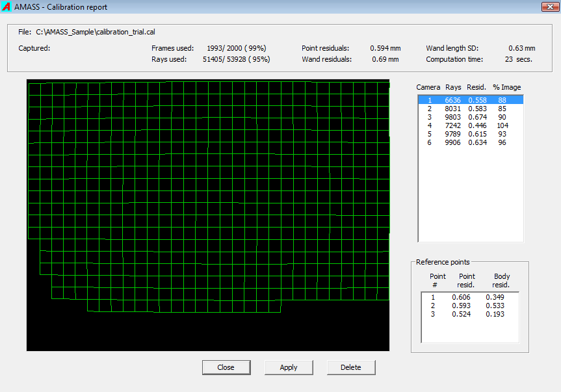Click the calibration file path text
The height and width of the screenshot is (392, 561).
96,32
